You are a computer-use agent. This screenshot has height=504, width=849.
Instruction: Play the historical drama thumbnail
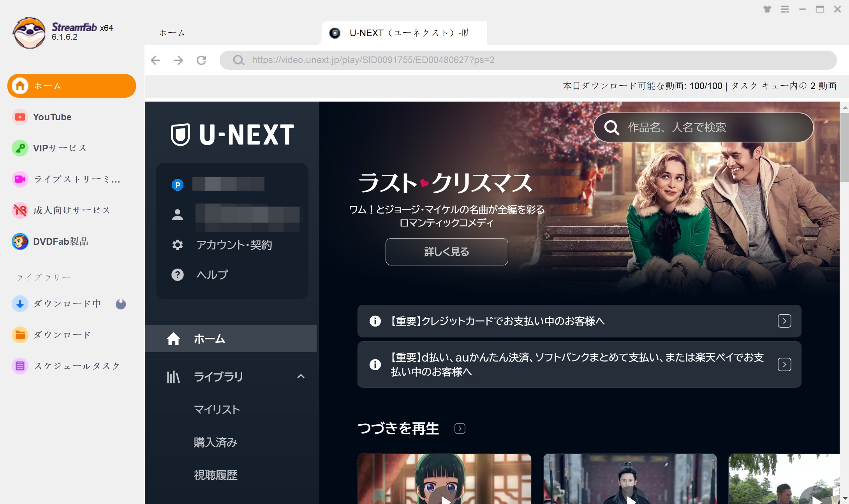click(x=630, y=479)
